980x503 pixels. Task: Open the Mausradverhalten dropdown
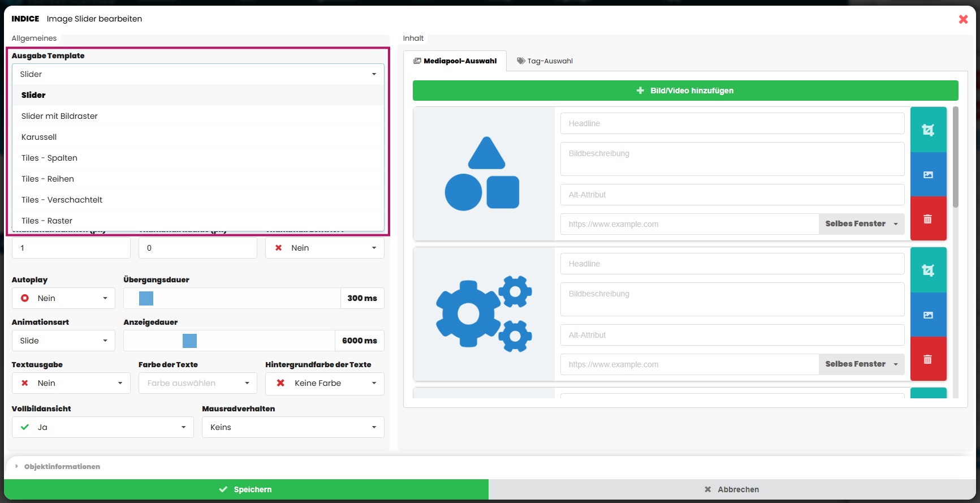[x=292, y=427]
